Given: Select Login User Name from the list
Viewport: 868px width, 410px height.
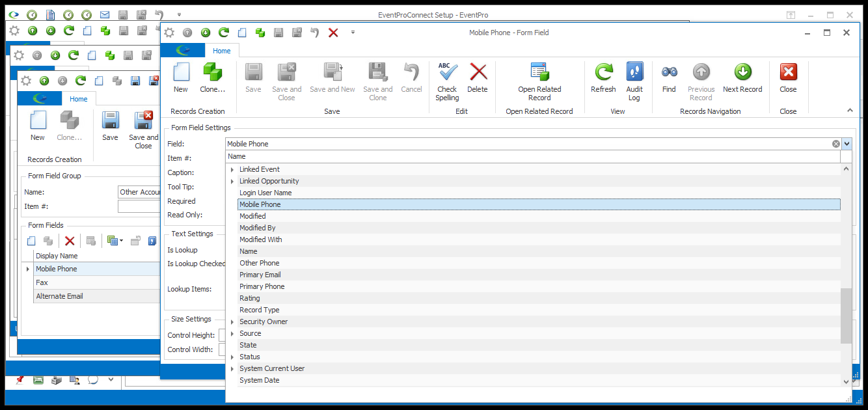Looking at the screenshot, I should tap(539, 193).
